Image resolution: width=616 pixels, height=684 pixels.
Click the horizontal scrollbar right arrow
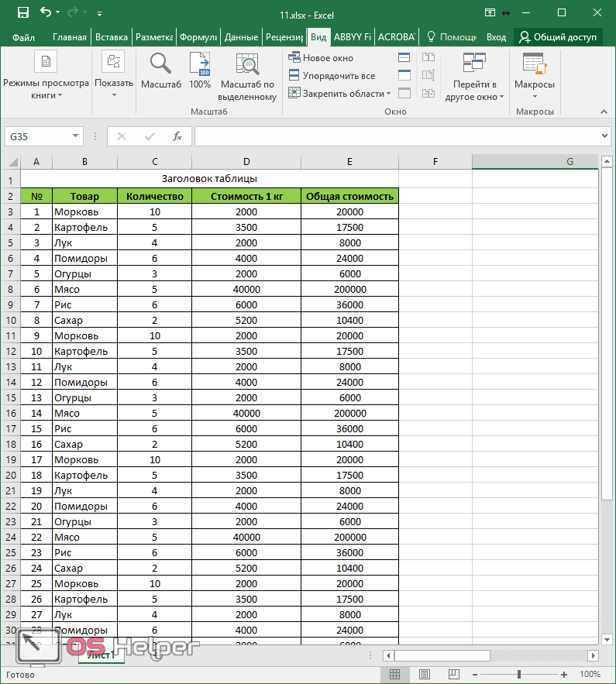593,655
